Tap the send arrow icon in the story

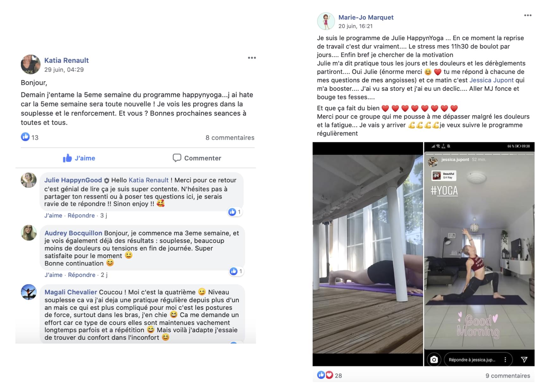524,359
